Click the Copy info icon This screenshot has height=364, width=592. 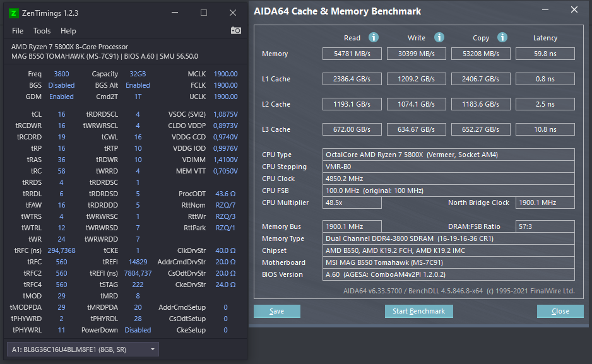pyautogui.click(x=502, y=37)
